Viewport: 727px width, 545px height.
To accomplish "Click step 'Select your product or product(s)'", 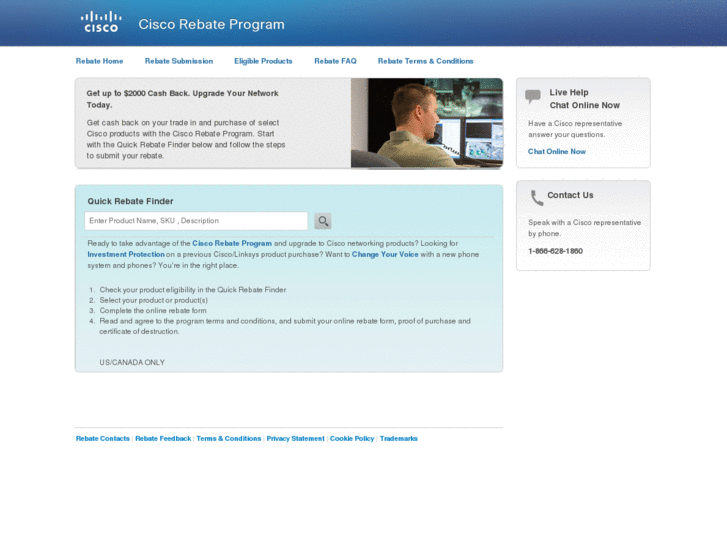I will click(x=153, y=301).
